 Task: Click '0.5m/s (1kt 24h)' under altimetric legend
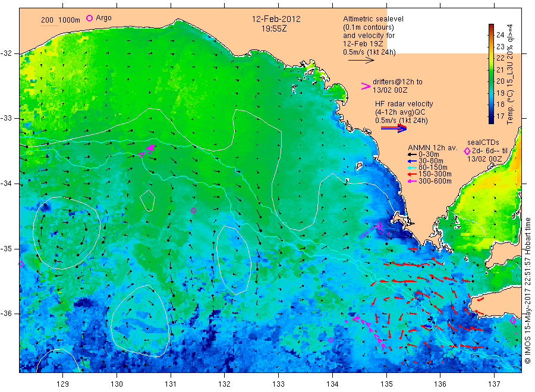tap(369, 52)
